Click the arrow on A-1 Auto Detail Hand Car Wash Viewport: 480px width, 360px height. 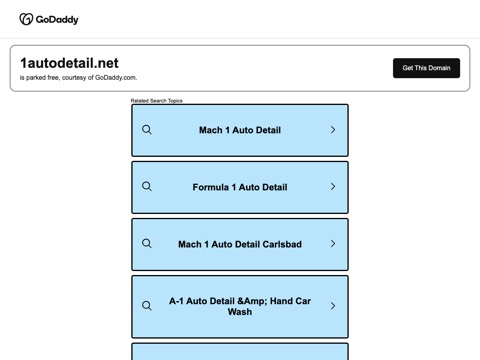[x=333, y=306]
